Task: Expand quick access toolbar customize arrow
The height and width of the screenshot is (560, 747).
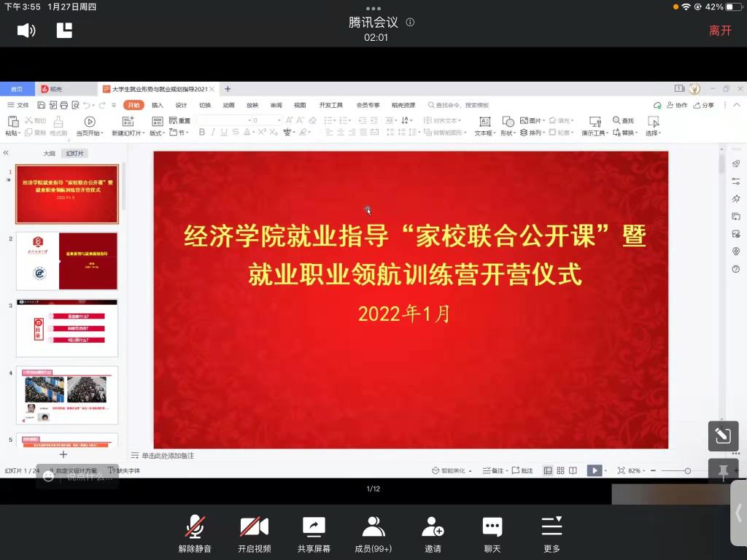Action: click(114, 105)
